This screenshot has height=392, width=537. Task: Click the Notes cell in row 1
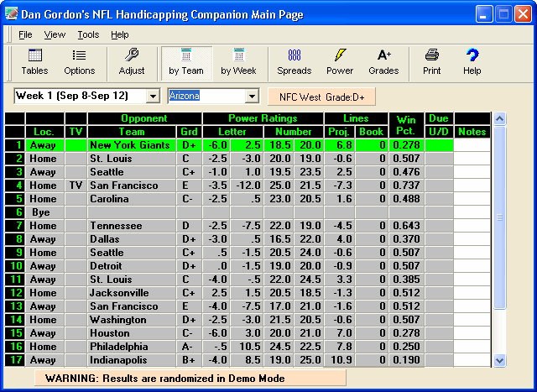pyautogui.click(x=472, y=145)
